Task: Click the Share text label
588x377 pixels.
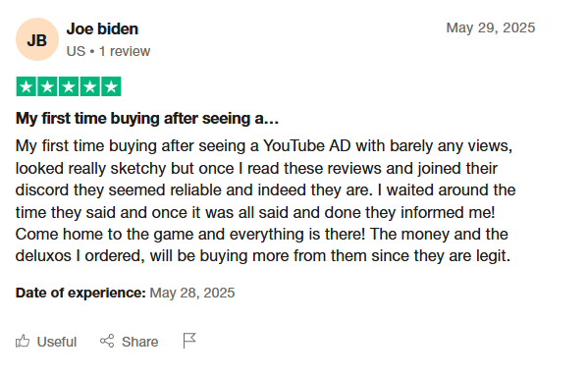Action: (x=139, y=342)
